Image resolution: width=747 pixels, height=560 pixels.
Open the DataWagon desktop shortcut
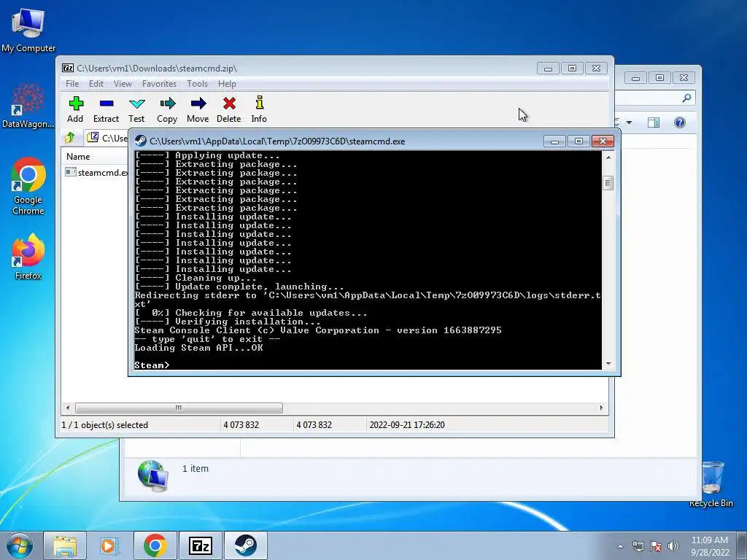28,106
